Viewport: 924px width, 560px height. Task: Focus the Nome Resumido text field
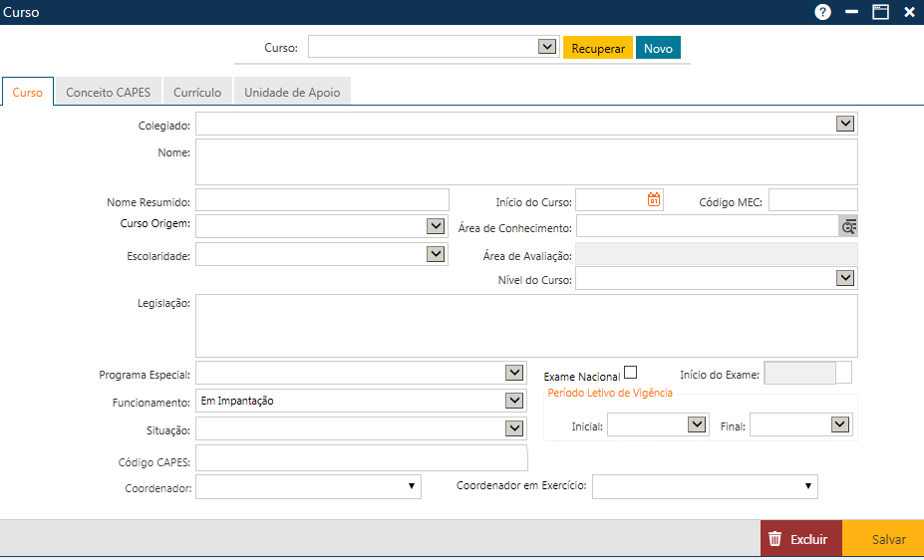click(x=322, y=200)
